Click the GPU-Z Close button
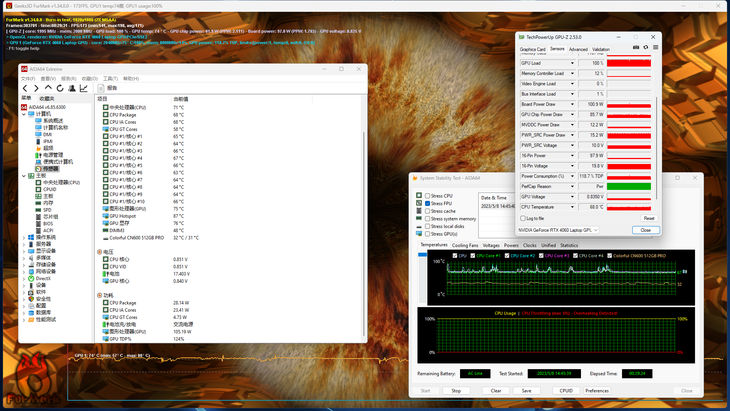 pos(646,230)
